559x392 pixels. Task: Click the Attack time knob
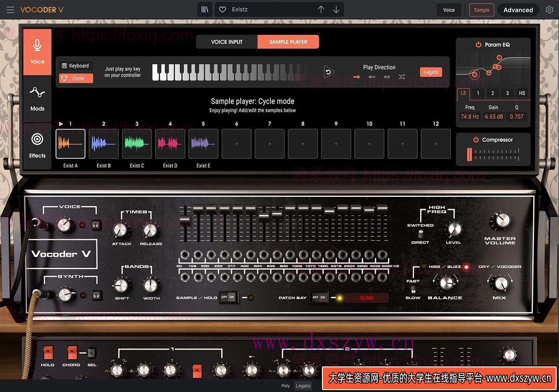pyautogui.click(x=121, y=230)
